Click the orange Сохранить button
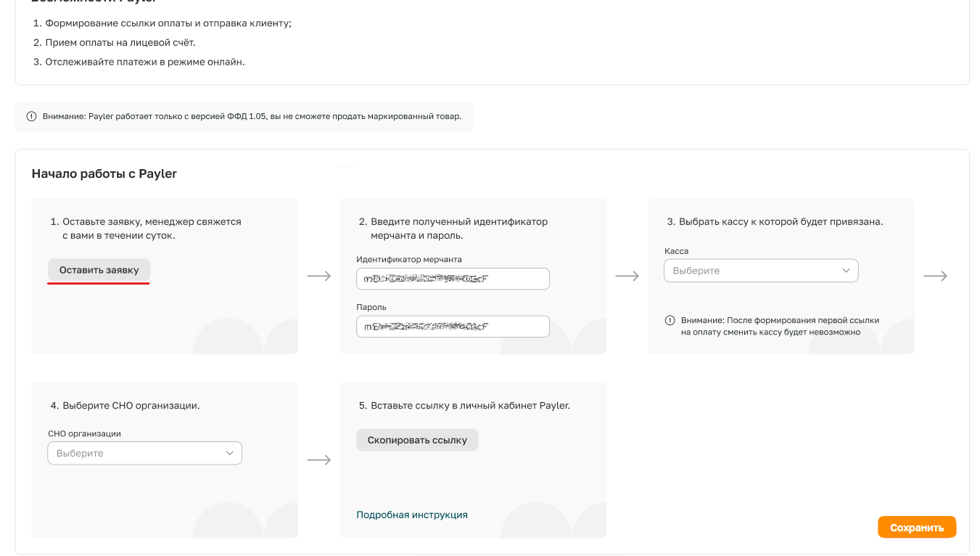This screenshot has height=556, width=980. coord(917,528)
